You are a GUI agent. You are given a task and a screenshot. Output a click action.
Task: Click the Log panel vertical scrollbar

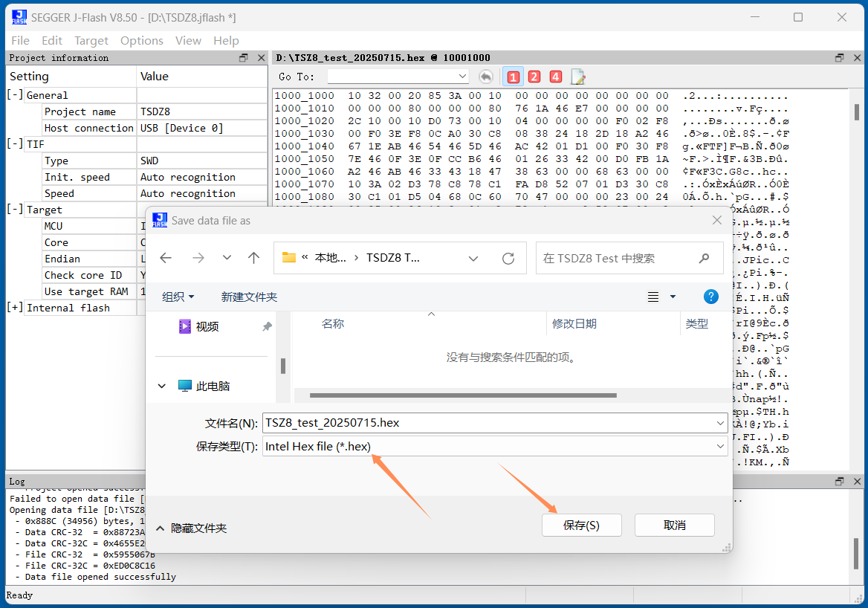tap(856, 553)
